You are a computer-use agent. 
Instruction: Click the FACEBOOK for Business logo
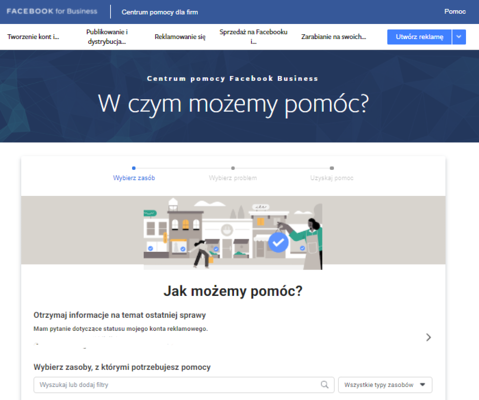click(x=52, y=11)
